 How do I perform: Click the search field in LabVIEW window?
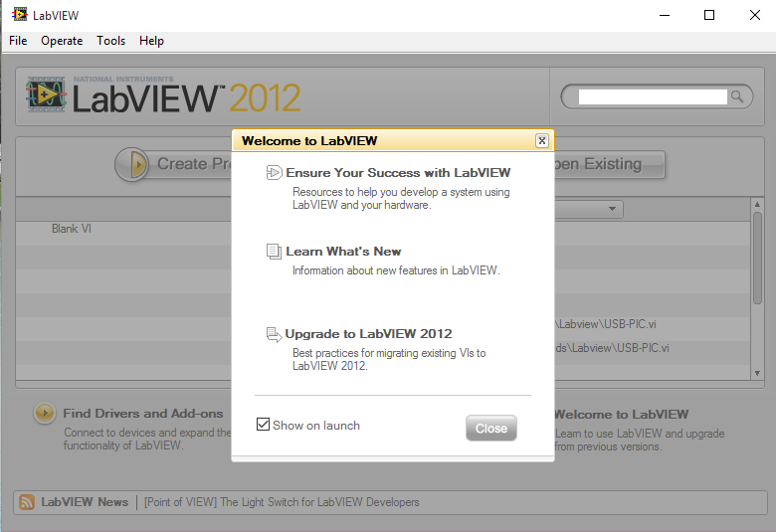[x=653, y=97]
